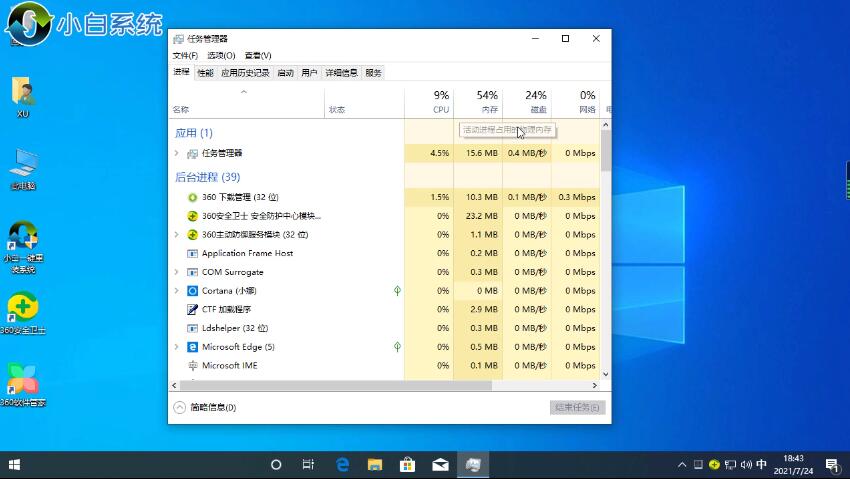Click the 360安全卫士 desktop shortcut
The height and width of the screenshot is (479, 850).
[x=22, y=309]
